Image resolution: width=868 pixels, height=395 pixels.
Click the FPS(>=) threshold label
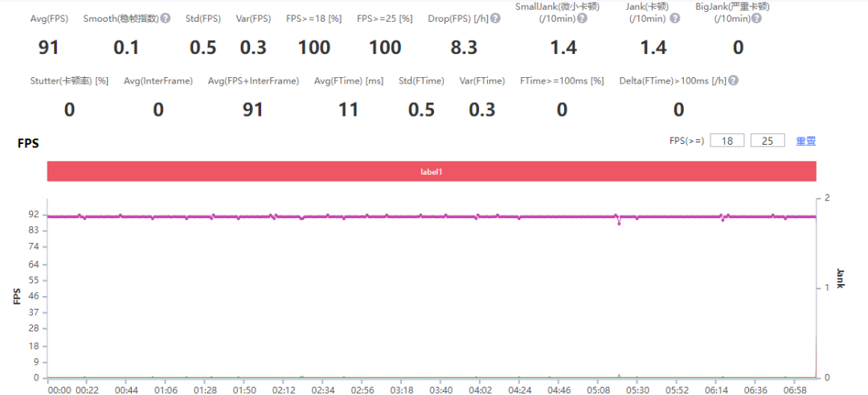pyautogui.click(x=687, y=141)
